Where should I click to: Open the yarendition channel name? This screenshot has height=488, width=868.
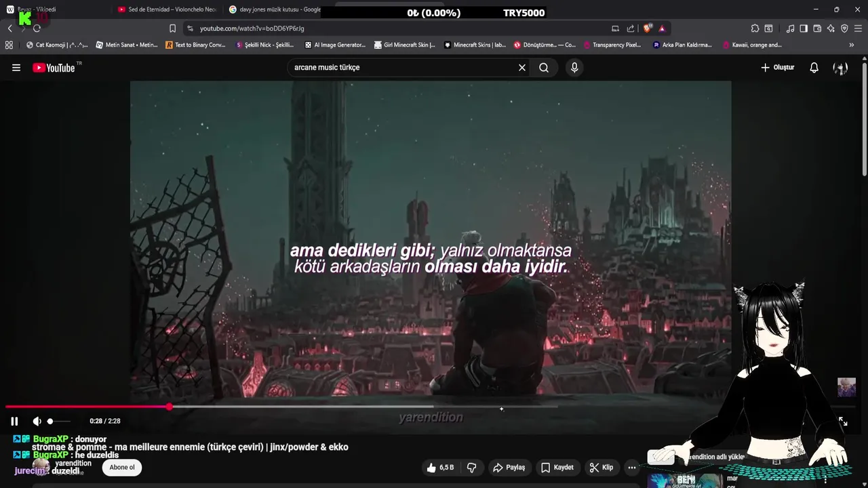click(x=73, y=464)
